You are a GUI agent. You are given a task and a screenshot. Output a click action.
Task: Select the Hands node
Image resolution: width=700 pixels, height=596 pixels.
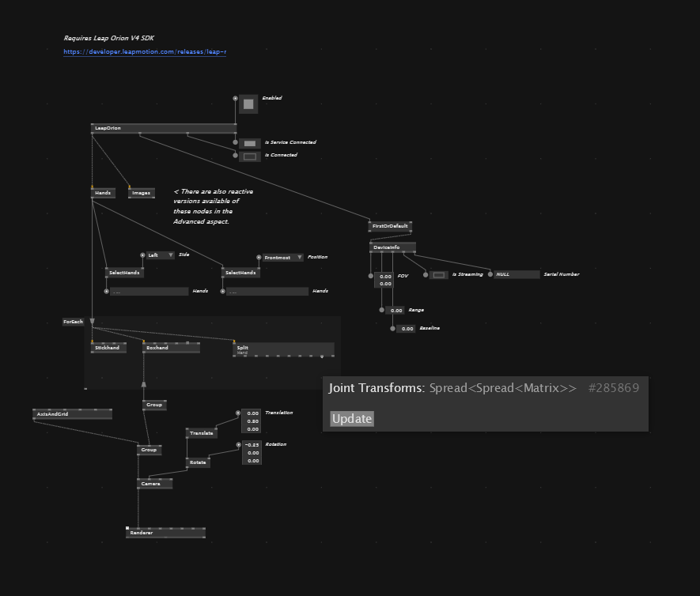pyautogui.click(x=103, y=193)
